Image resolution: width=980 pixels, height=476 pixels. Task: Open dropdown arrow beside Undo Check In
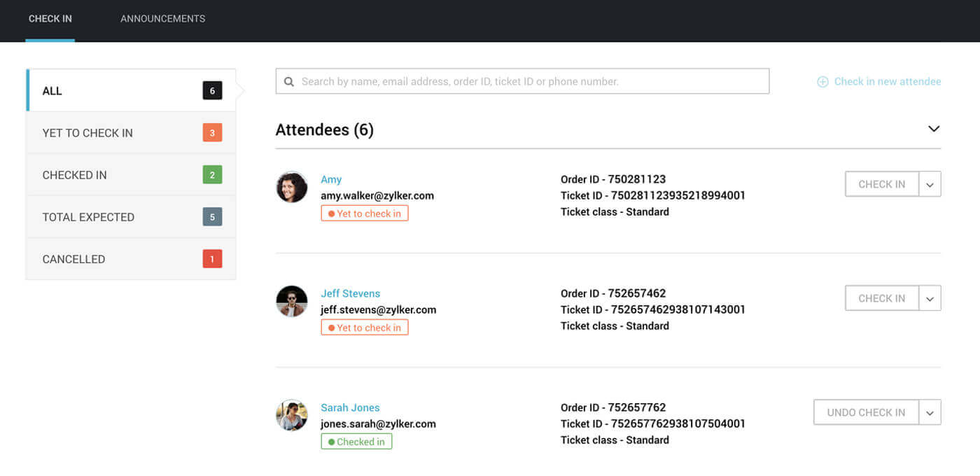point(930,412)
